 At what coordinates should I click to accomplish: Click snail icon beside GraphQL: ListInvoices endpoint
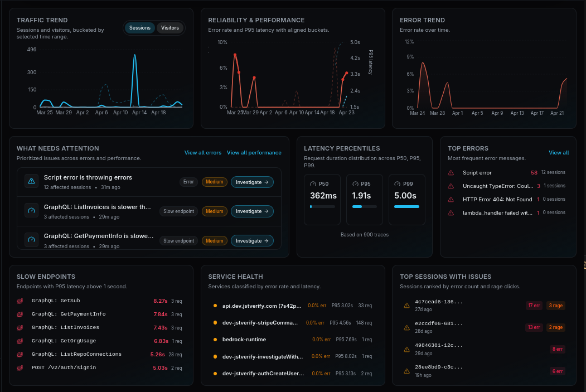[20, 328]
